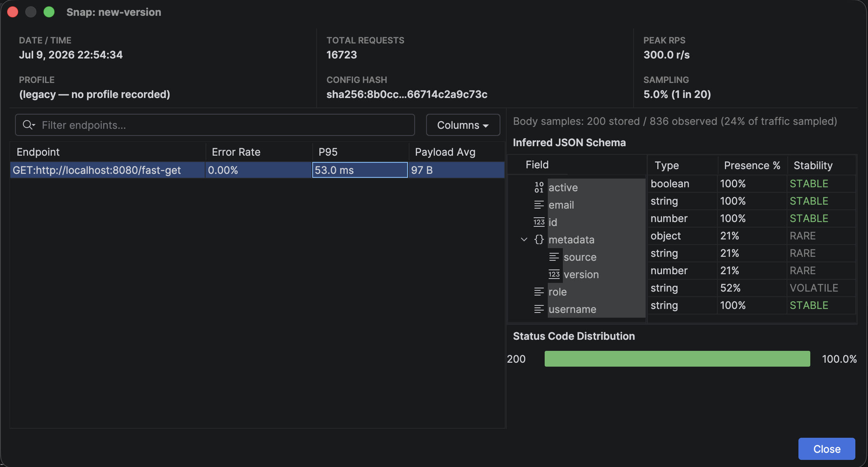This screenshot has width=868, height=467.
Task: Click the boolean type icon beside active
Action: pos(539,187)
